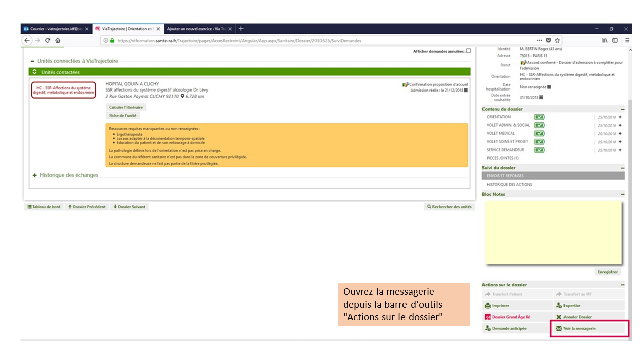The image size is (644, 362).
Task: Tick the Afficher demandes annulées checkbox
Action: coord(468,51)
